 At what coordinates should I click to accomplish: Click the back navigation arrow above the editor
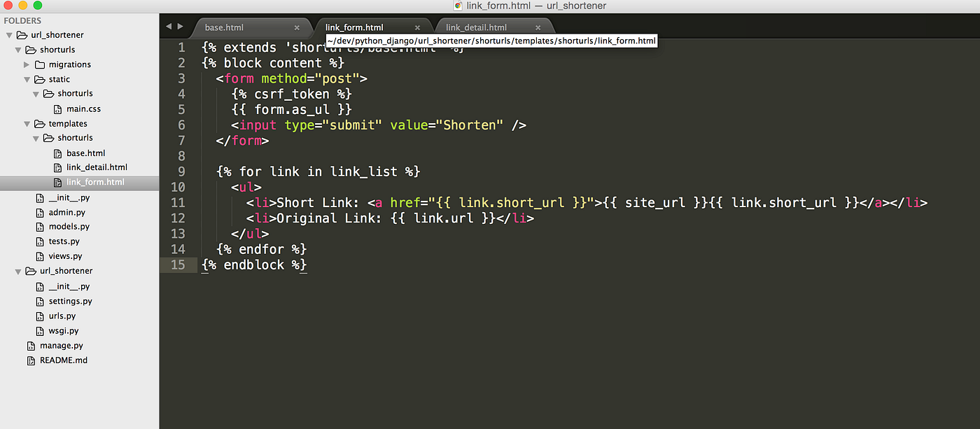click(168, 26)
